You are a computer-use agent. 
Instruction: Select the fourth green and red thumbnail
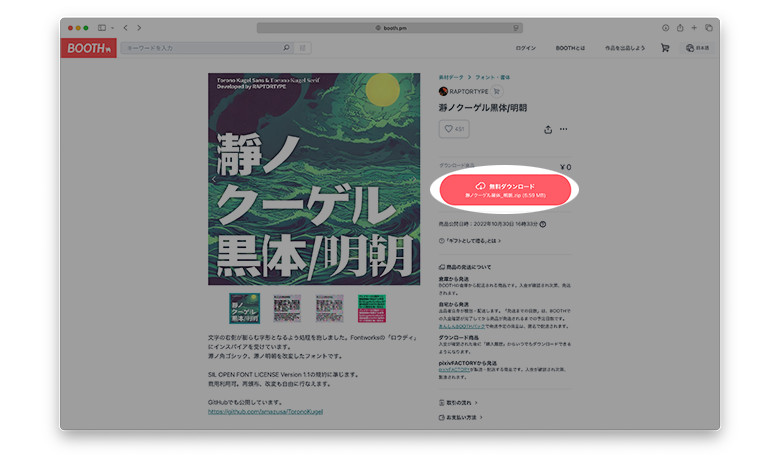tap(372, 308)
